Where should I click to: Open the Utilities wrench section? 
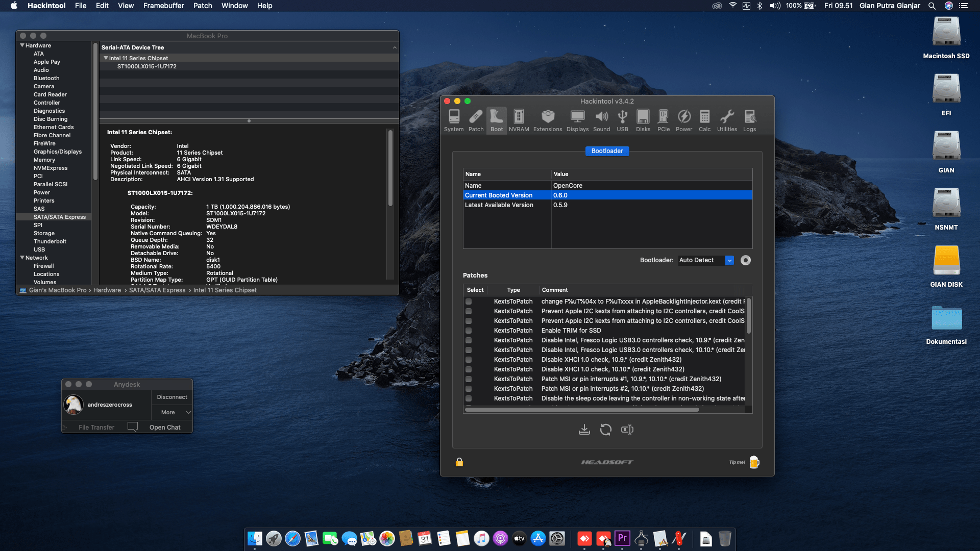[727, 120]
